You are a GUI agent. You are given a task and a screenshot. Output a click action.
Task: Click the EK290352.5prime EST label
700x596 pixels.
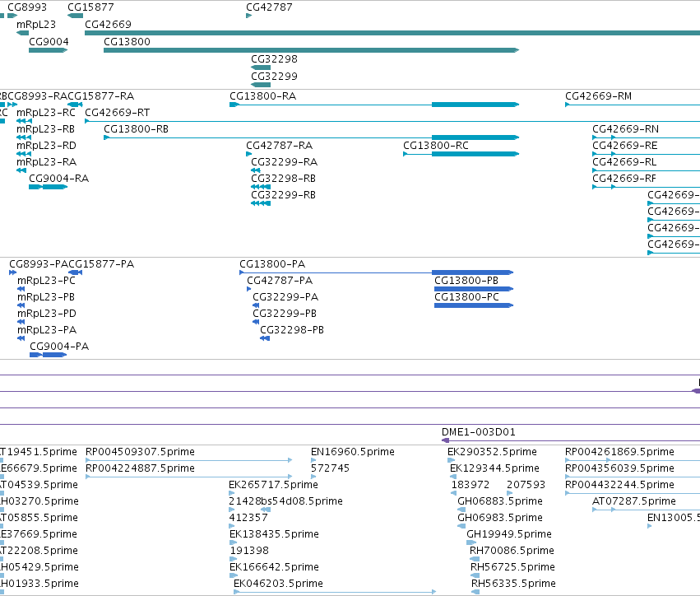[493, 452]
